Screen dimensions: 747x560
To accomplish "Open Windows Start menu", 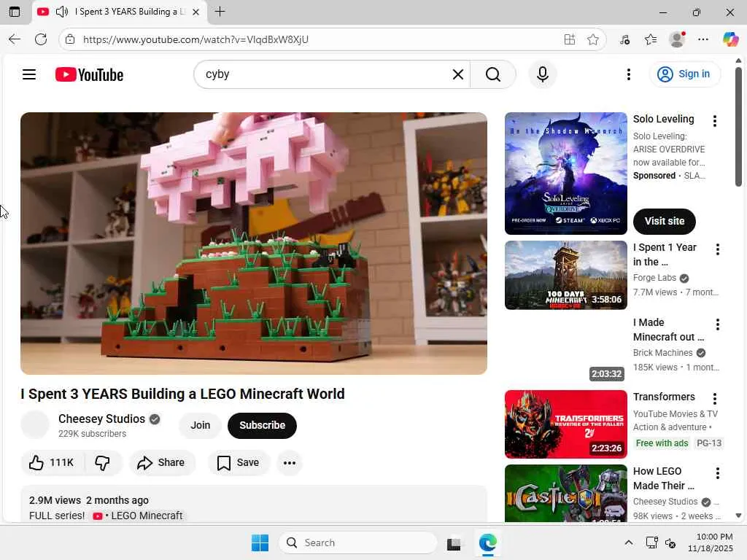I will 260,542.
